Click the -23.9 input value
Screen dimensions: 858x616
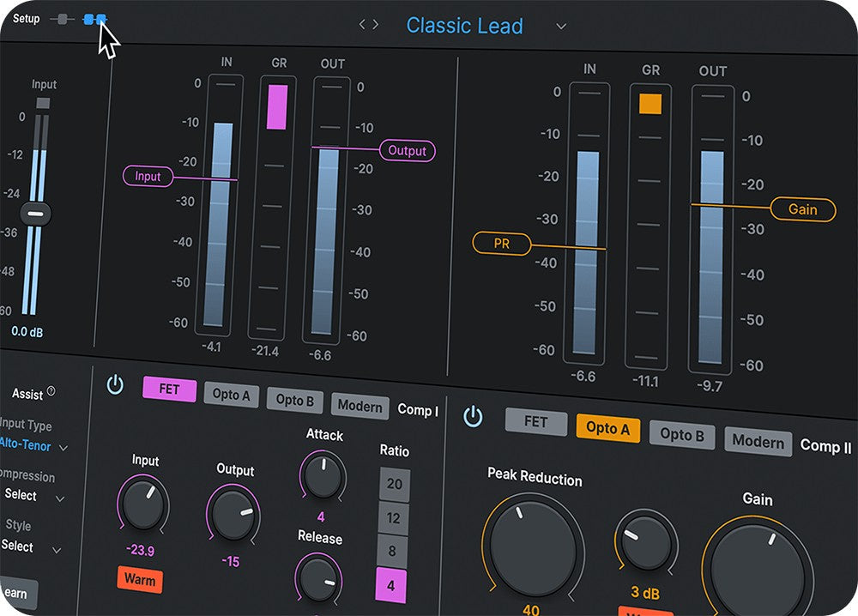tap(140, 550)
